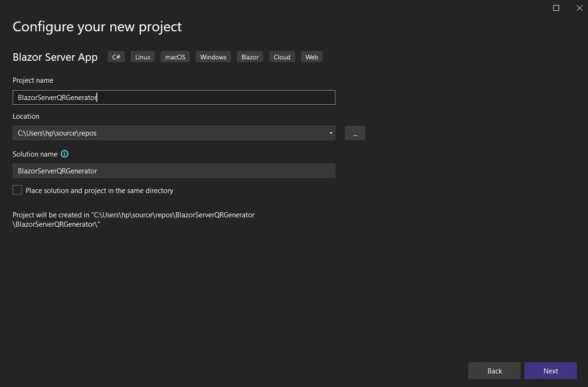
Task: Click the 'Project will be created in' path text
Action: tap(133, 219)
